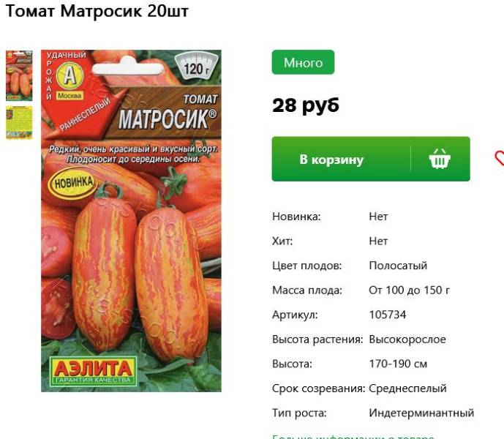Image resolution: width=504 pixels, height=439 pixels.
Task: Open Больше информации о товаре link
Action: [x=353, y=437]
